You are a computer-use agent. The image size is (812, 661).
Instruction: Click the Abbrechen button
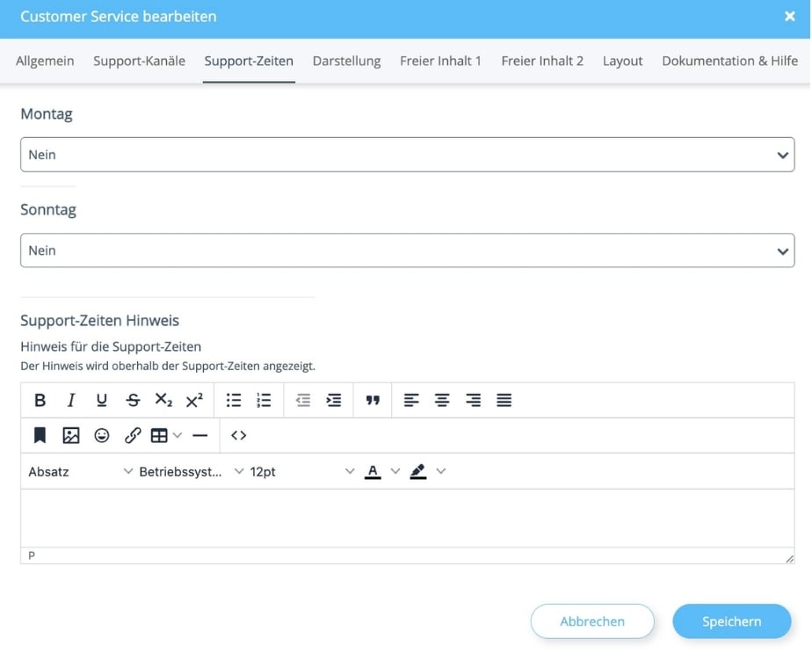click(x=592, y=621)
